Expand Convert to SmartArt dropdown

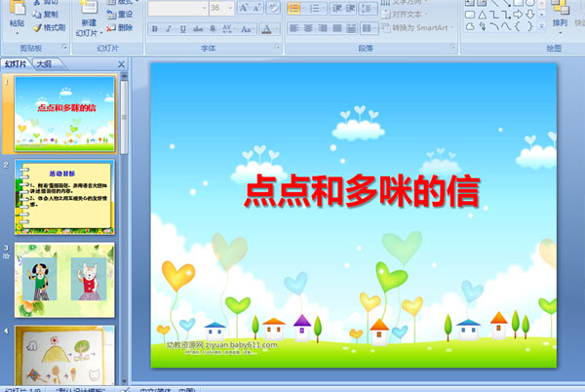pyautogui.click(x=452, y=27)
